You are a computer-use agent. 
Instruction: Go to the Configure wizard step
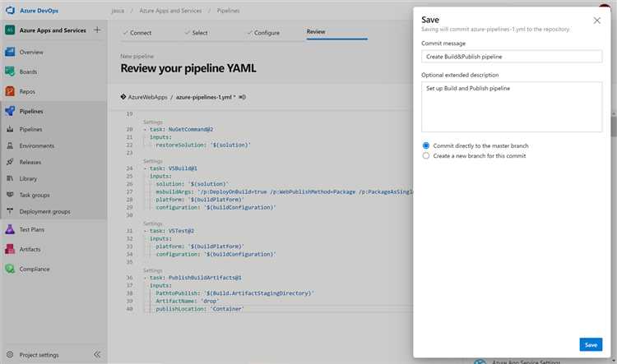point(263,33)
